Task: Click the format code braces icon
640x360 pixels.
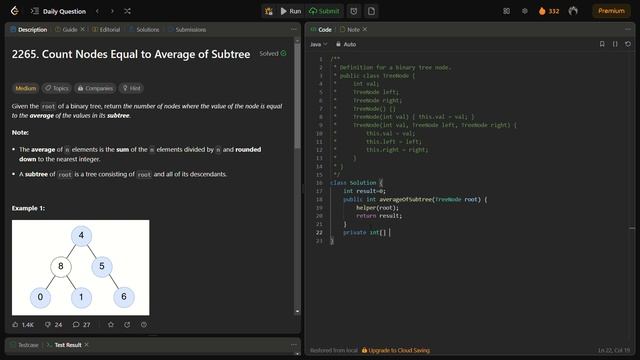Action: tap(615, 44)
